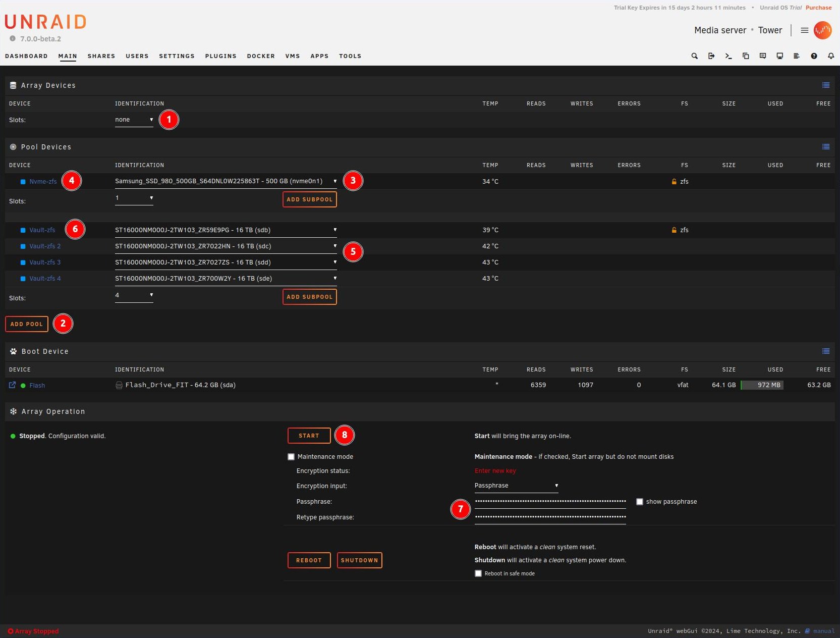Click the Vault-zfs 3 blue status indicator
Viewport: 840px width, 638px height.
[x=23, y=262]
